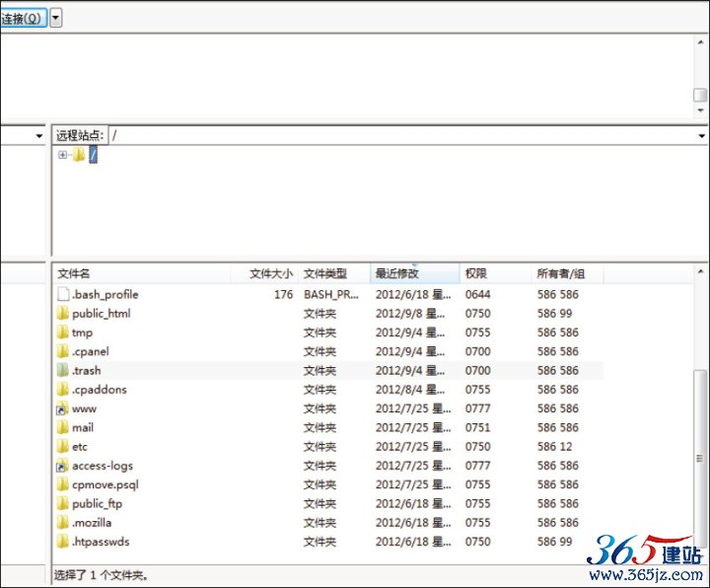Click the file list scroll up arrow

(700, 272)
